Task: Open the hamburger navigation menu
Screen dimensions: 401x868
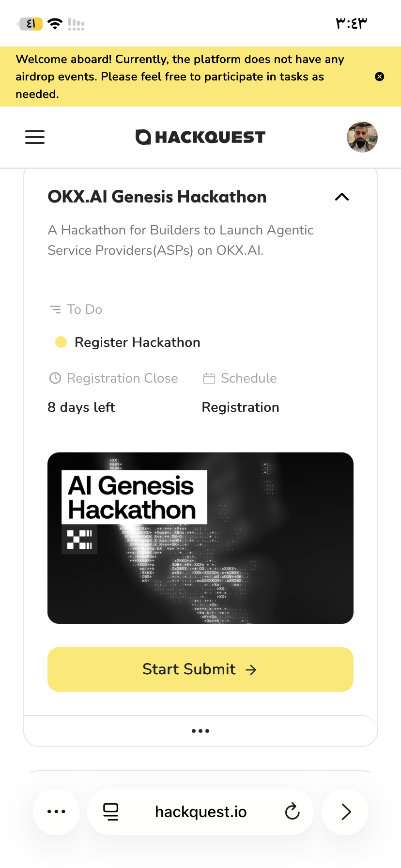Action: click(x=35, y=137)
